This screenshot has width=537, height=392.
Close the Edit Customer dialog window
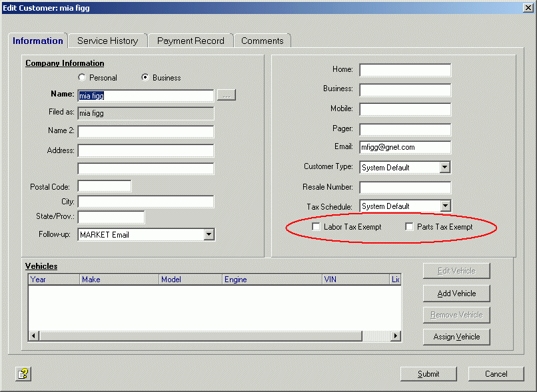(528, 8)
